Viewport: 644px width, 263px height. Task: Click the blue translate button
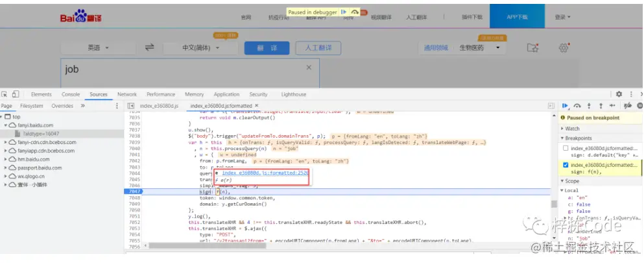point(267,47)
